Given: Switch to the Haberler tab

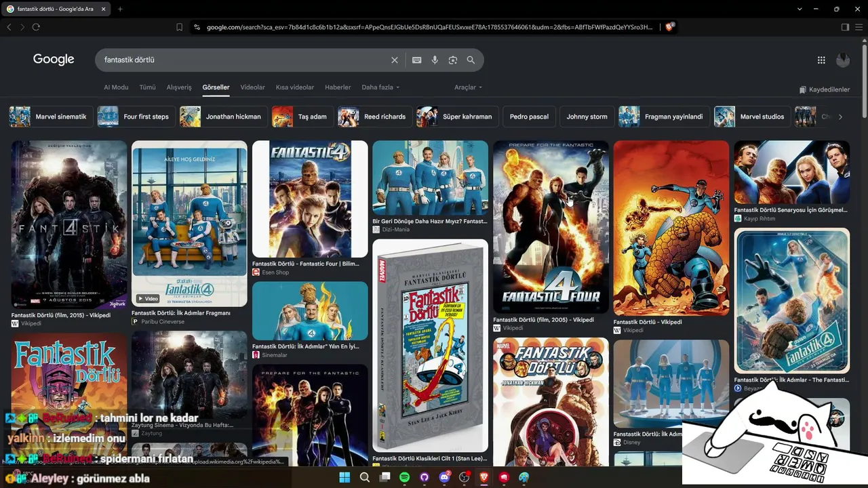Looking at the screenshot, I should click(x=338, y=87).
